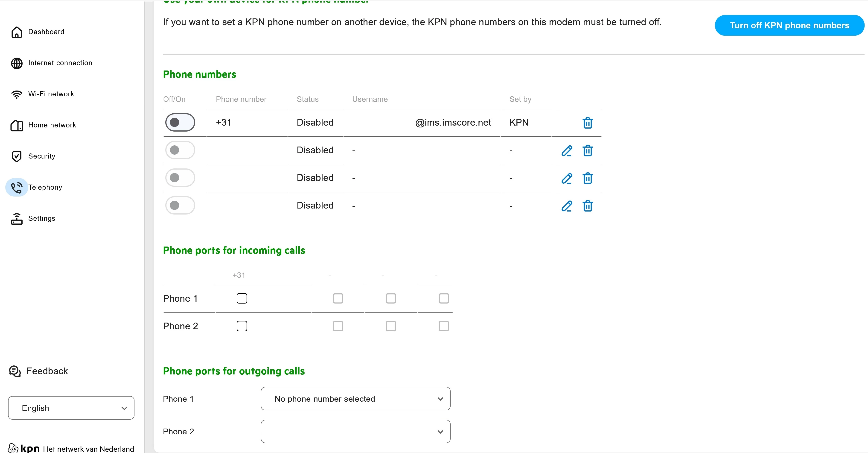Open the Home network section

52,125
